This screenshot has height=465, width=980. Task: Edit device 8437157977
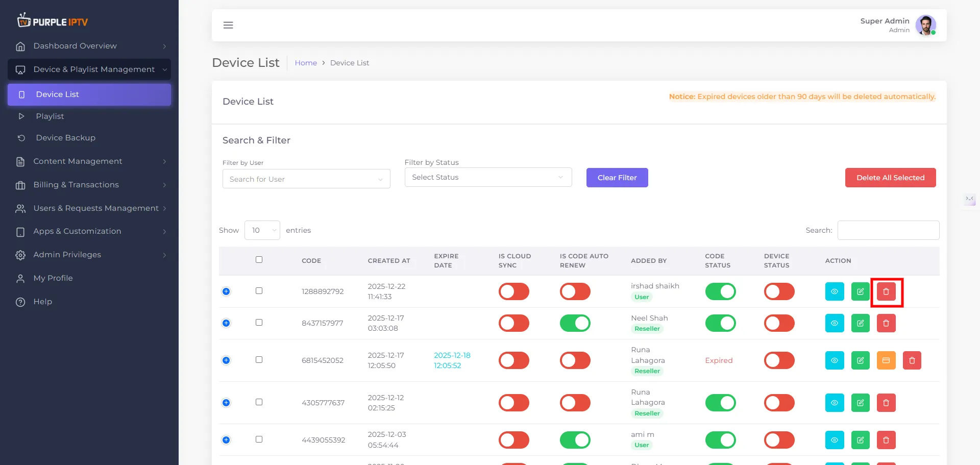tap(861, 323)
